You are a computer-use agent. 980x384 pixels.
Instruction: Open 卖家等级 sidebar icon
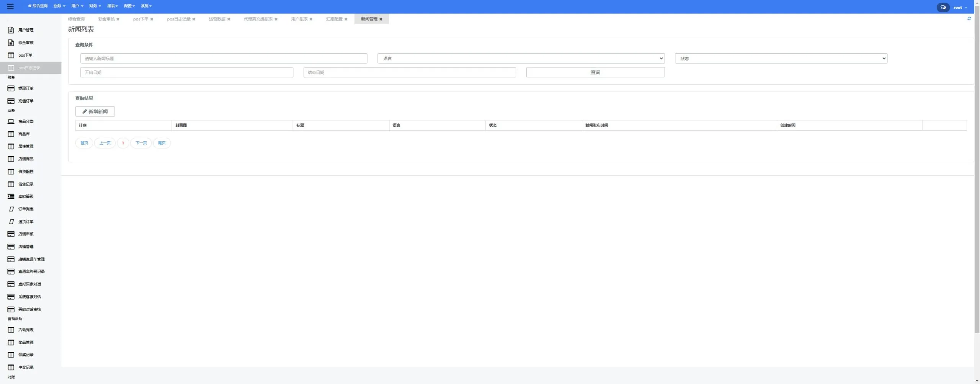click(11, 196)
